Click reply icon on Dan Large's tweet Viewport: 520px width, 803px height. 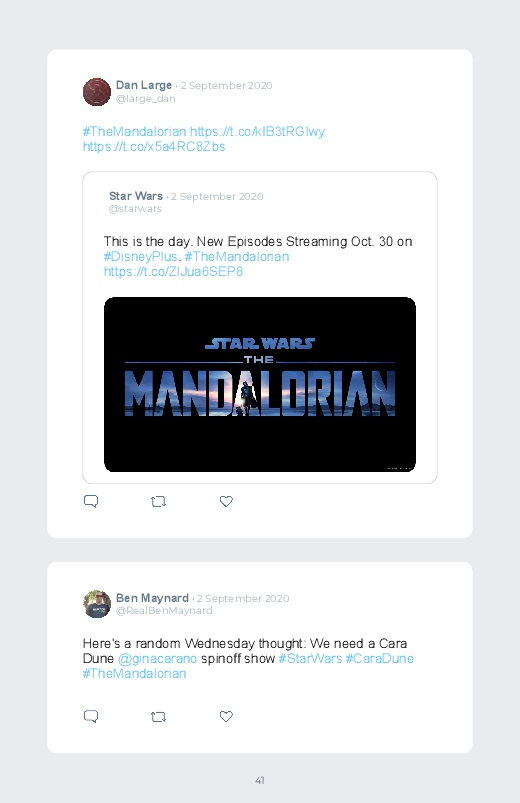point(91,501)
